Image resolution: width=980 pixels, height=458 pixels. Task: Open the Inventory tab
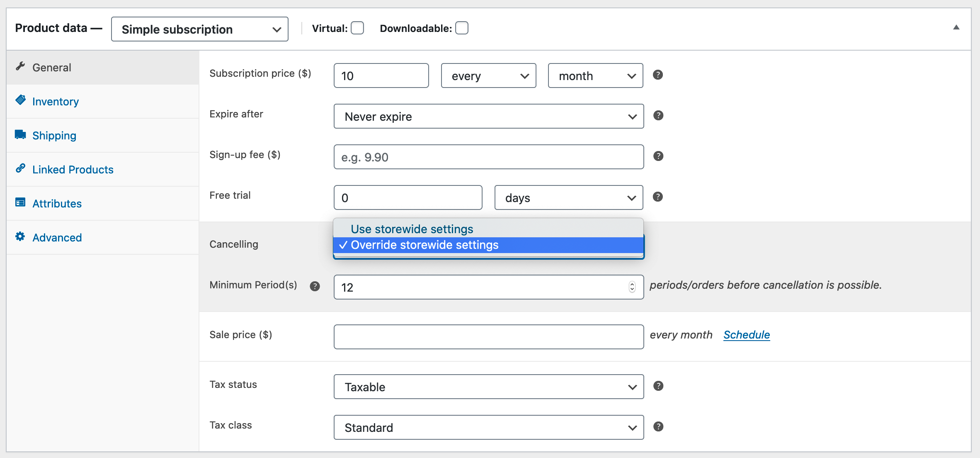56,102
